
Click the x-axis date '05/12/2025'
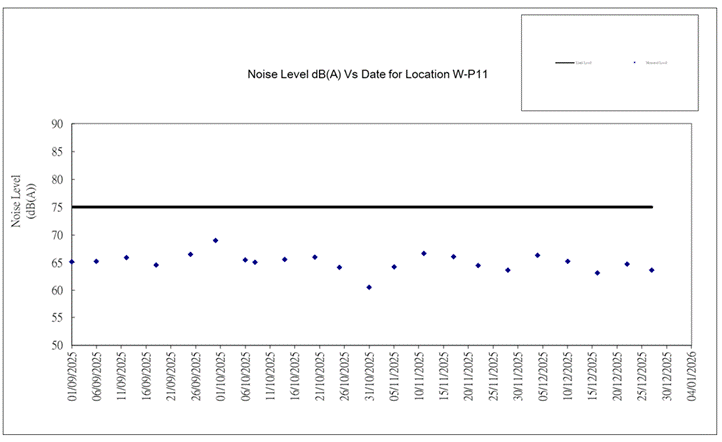543,376
